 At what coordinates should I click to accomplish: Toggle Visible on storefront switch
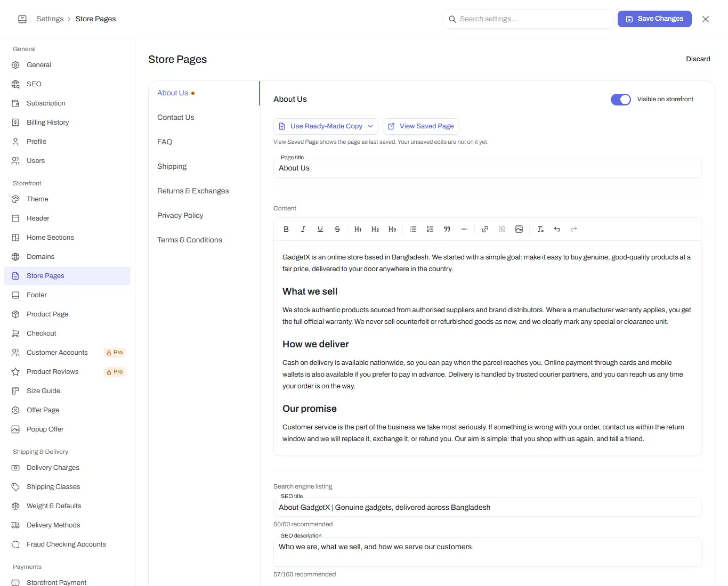coord(621,100)
